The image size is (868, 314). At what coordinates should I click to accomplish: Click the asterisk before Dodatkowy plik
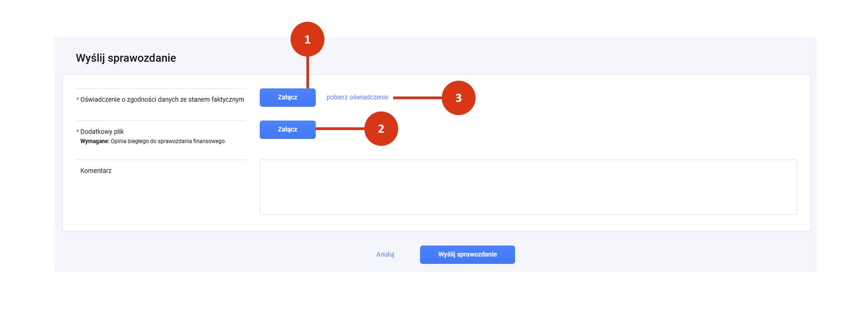coord(77,132)
